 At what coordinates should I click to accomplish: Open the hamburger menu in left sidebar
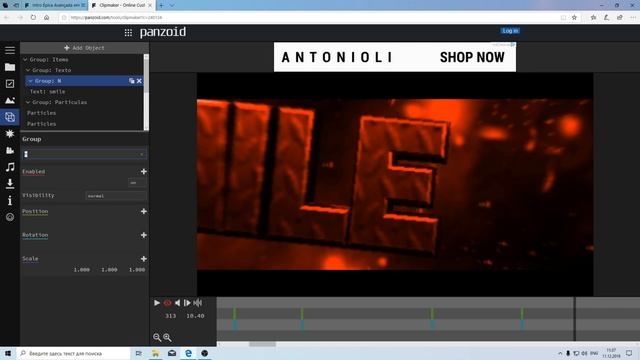point(10,50)
